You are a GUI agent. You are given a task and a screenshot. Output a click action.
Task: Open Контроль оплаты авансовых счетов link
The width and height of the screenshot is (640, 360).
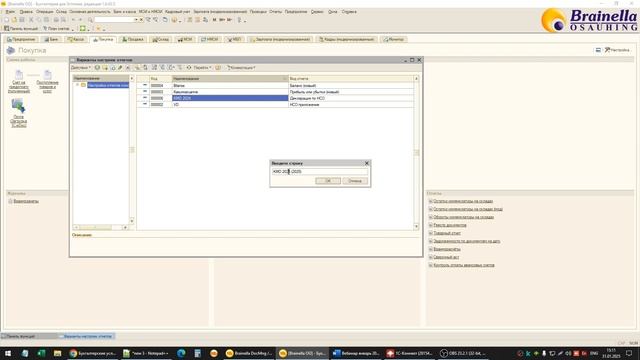click(464, 265)
